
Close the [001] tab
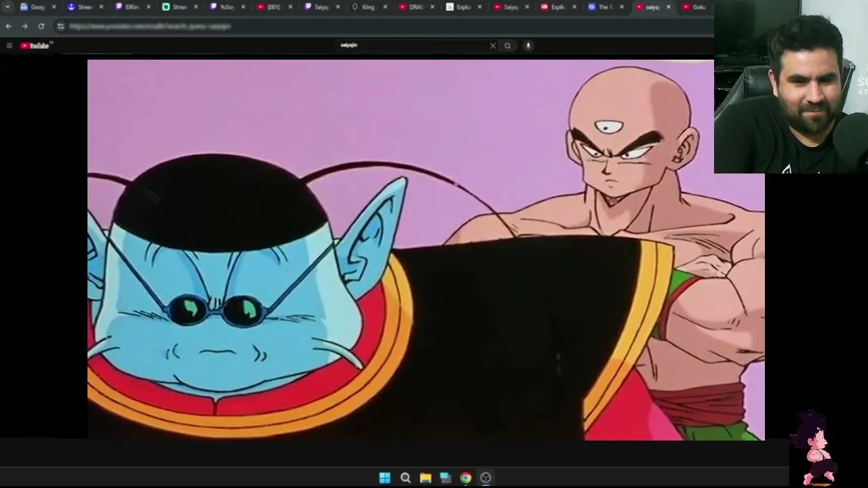[290, 7]
